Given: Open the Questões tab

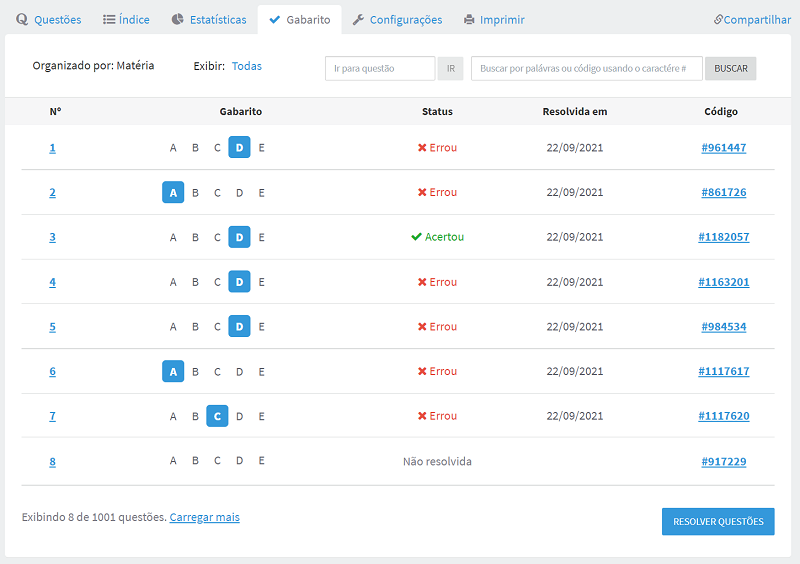Looking at the screenshot, I should pyautogui.click(x=49, y=19).
